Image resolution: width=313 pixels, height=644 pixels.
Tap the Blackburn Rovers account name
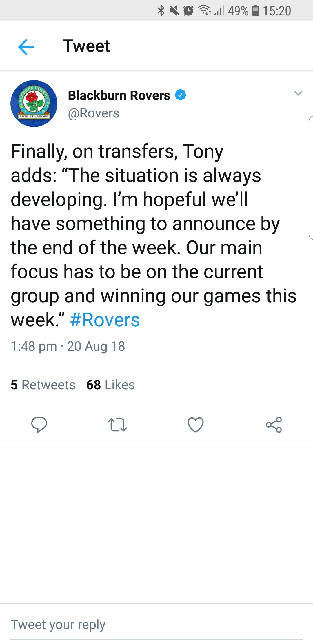coord(119,95)
